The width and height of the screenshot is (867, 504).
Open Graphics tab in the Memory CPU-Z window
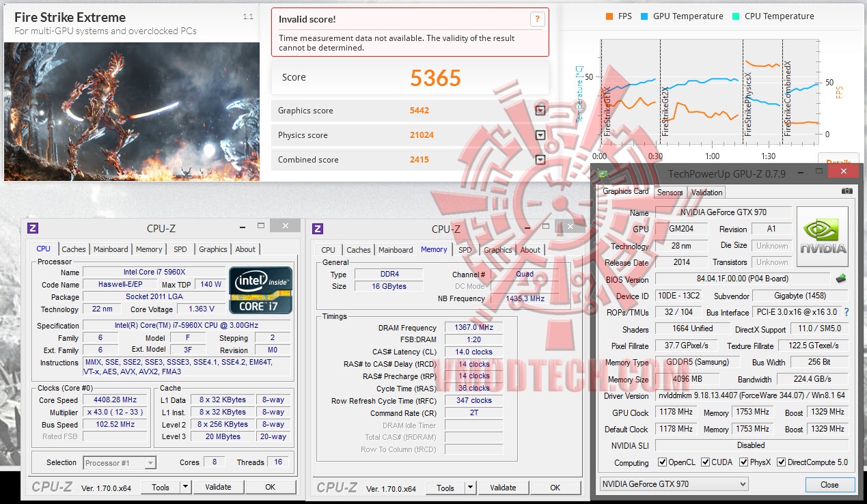click(498, 251)
